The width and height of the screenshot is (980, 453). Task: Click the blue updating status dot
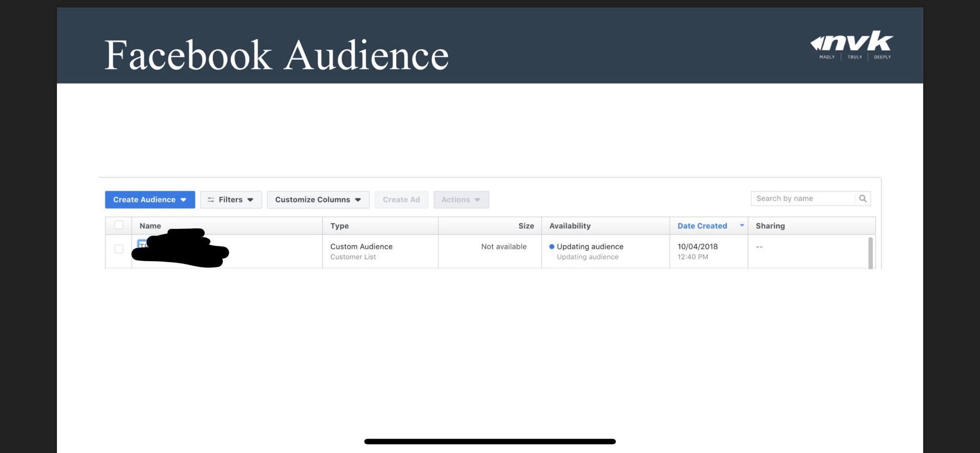click(552, 247)
